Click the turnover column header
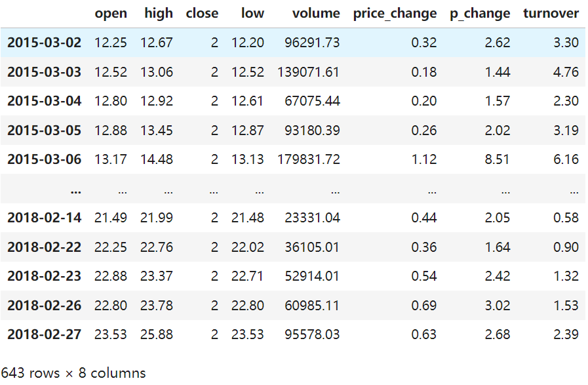 551,13
